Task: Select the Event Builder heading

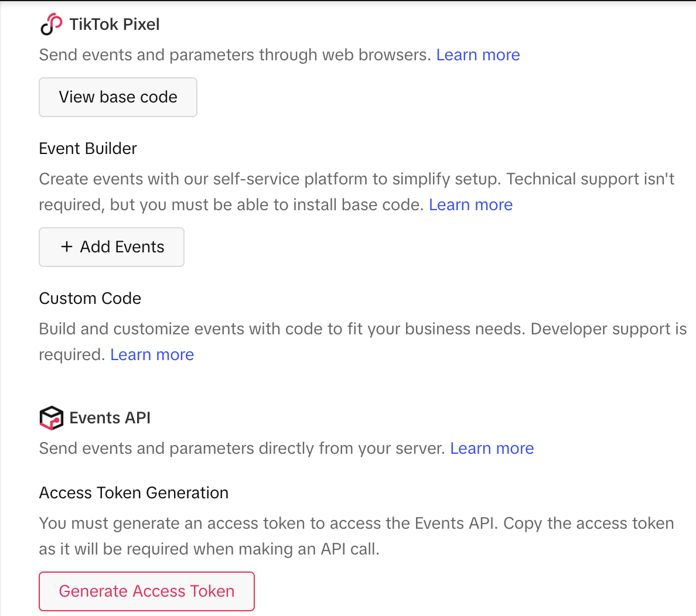Action: [x=88, y=148]
